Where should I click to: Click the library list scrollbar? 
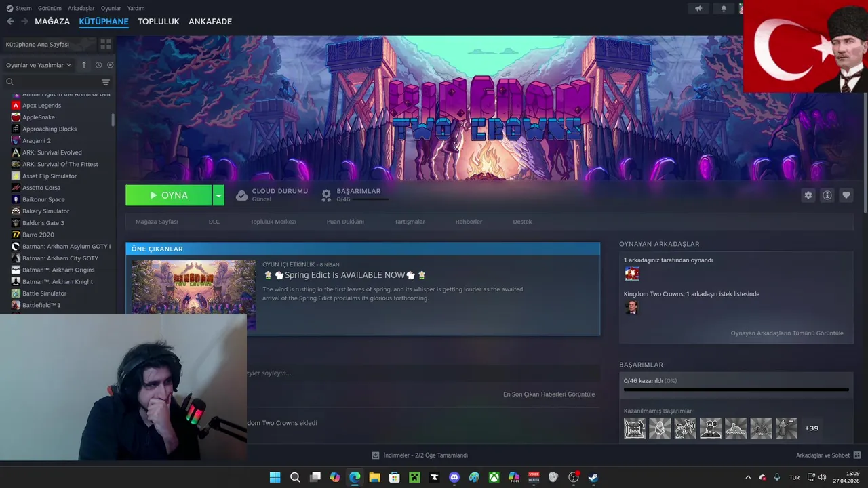[x=113, y=119]
